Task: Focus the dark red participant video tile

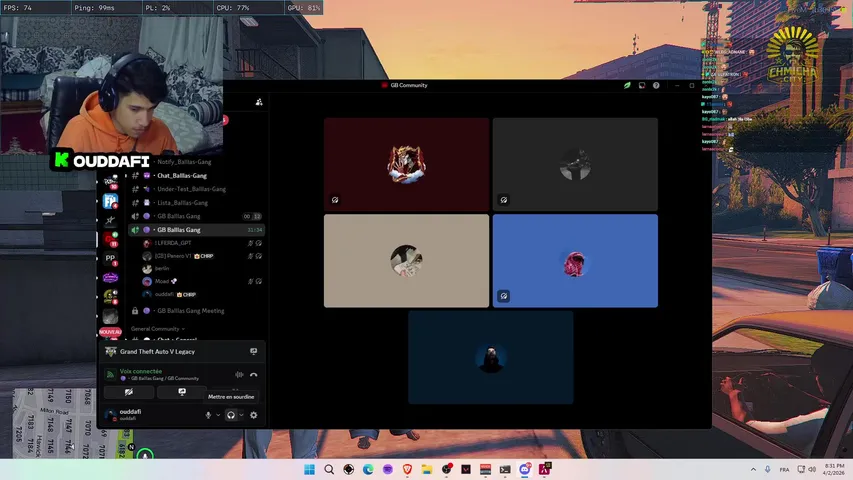Action: pos(406,164)
